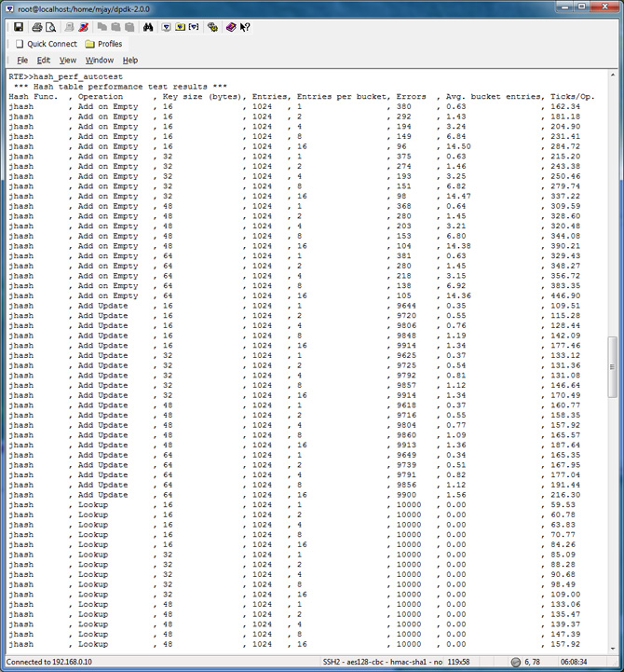Click the ticks value '216.30'
This screenshot has height=672, width=624.
pyautogui.click(x=565, y=495)
